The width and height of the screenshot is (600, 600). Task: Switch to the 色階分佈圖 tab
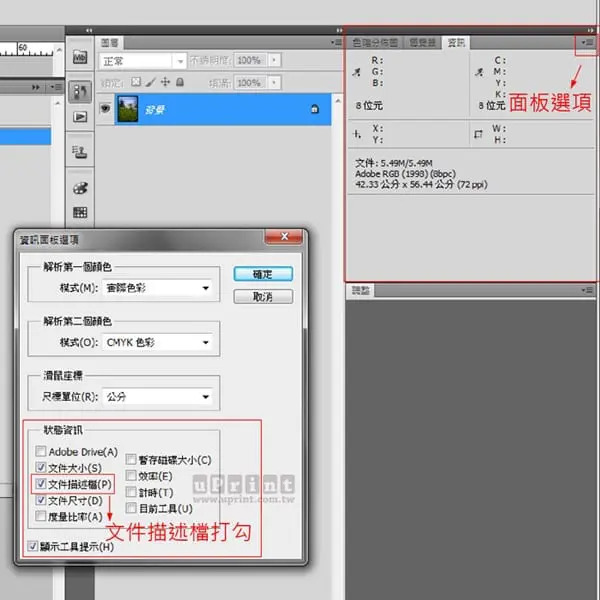coord(375,42)
